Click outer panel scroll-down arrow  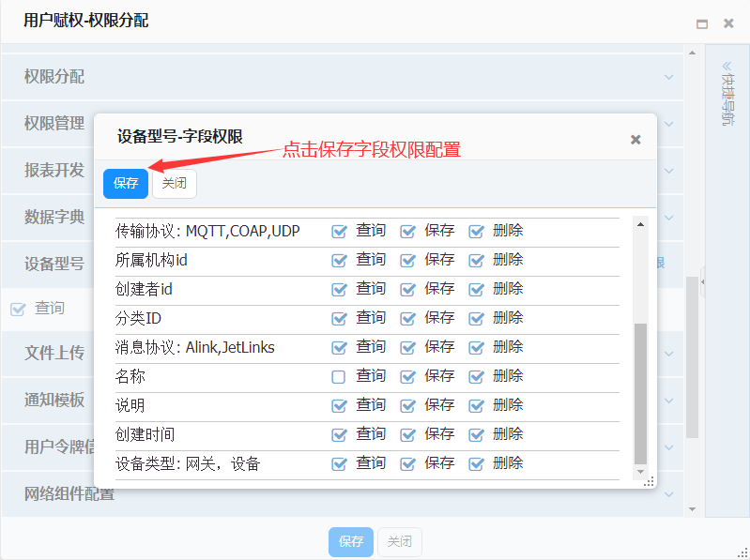coord(693,509)
